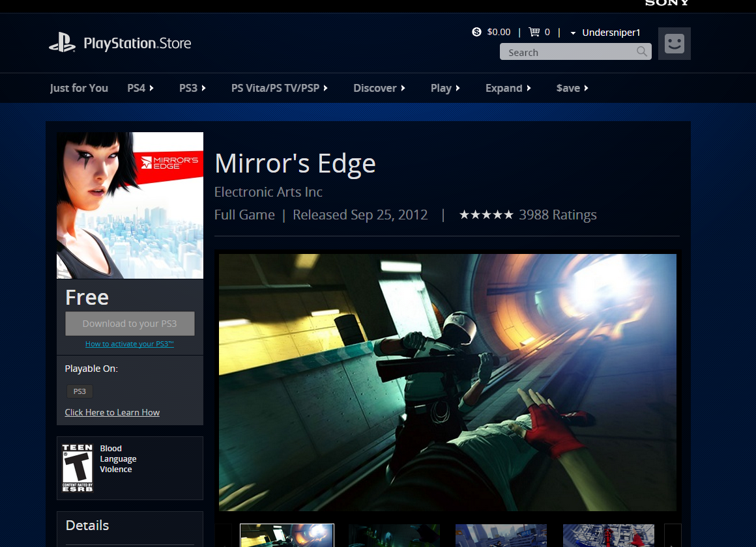Image resolution: width=756 pixels, height=547 pixels.
Task: Click the 3988 Ratings text
Action: point(557,214)
